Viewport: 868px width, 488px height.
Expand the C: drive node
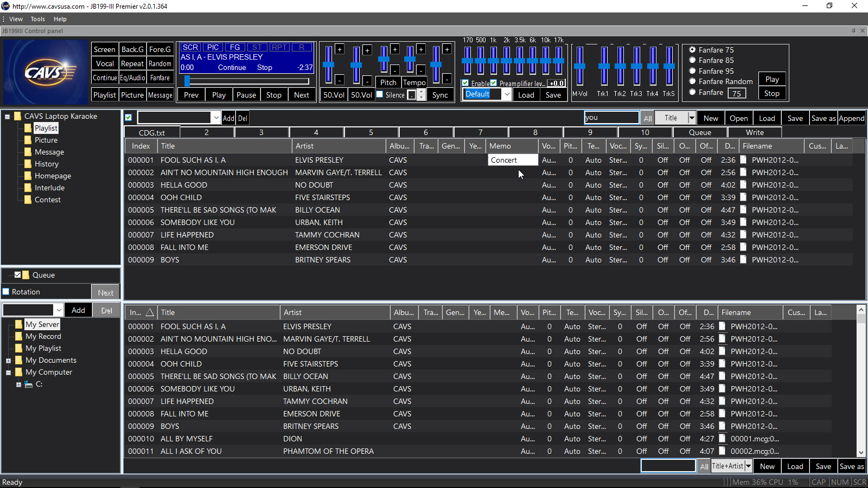click(18, 384)
